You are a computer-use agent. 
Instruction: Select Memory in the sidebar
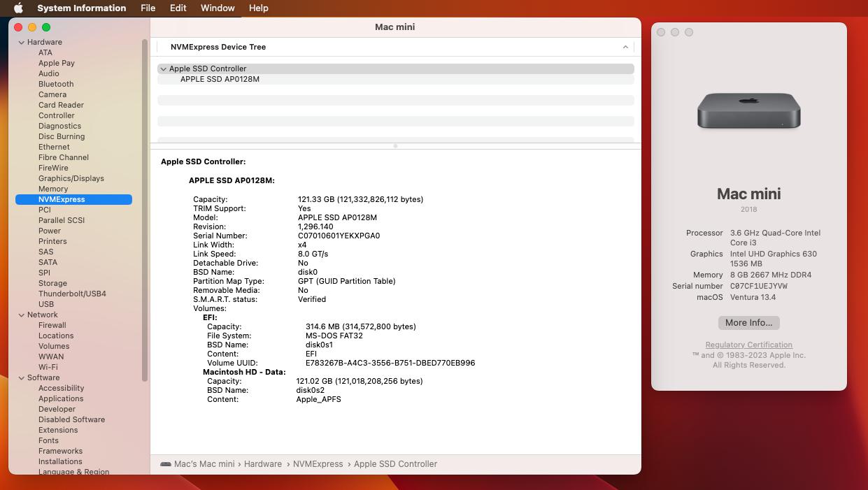point(53,189)
